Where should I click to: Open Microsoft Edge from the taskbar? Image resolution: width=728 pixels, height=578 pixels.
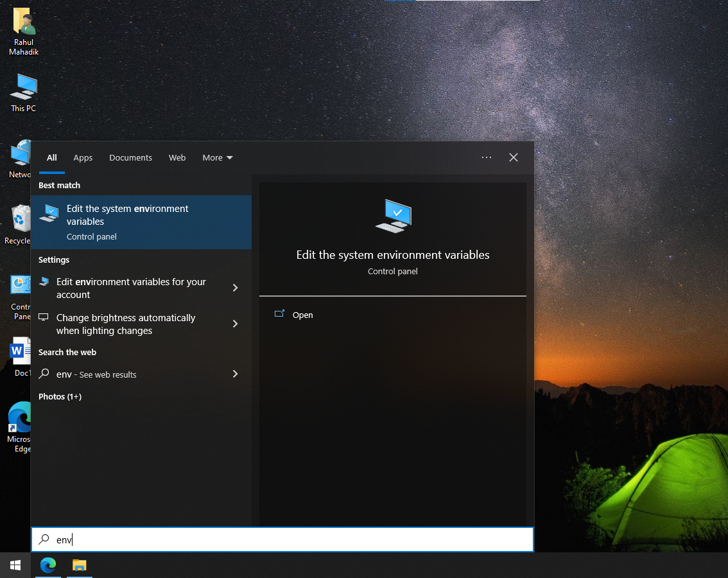48,566
